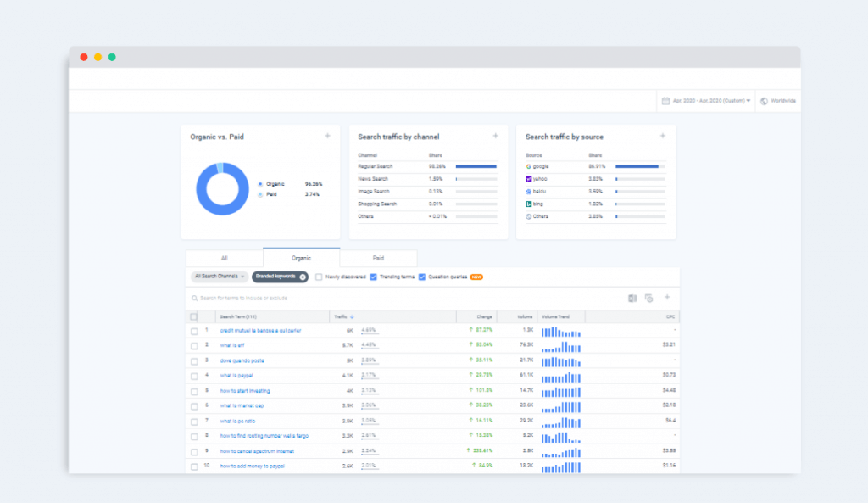Open the Apr 2020 custom date range dropdown
Screen dimensions: 868x503
click(x=705, y=100)
